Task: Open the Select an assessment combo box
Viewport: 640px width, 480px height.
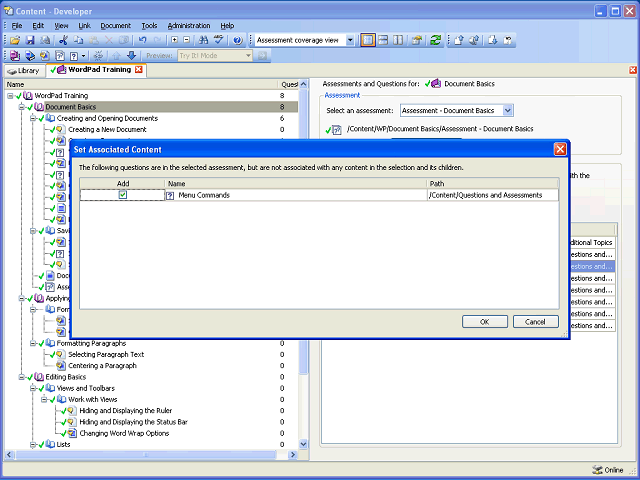Action: [x=507, y=110]
